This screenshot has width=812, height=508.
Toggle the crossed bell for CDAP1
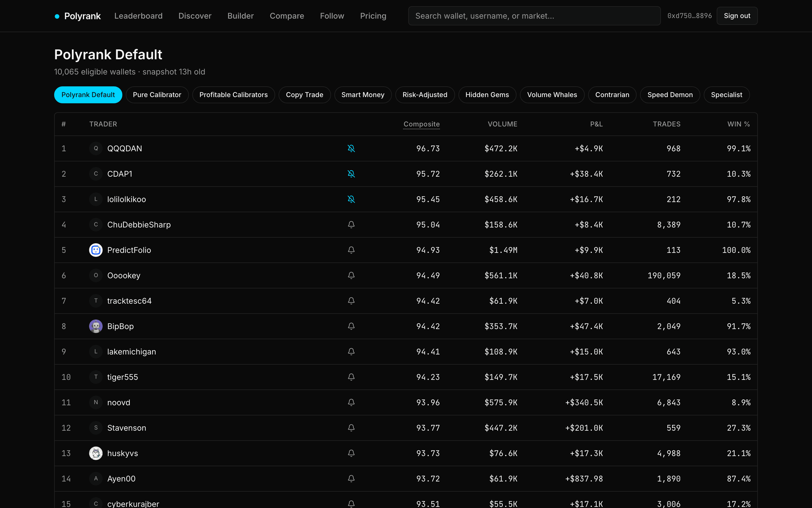point(351,174)
